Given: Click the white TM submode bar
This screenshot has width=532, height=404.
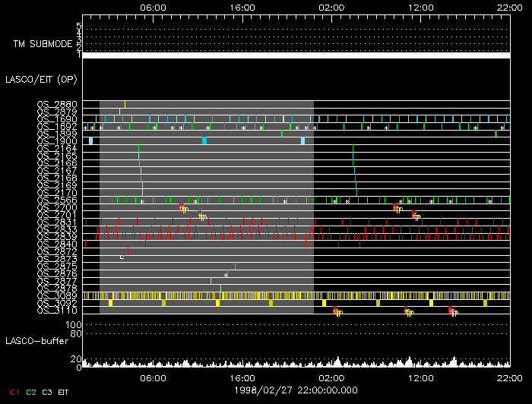Looking at the screenshot, I should pyautogui.click(x=295, y=55).
